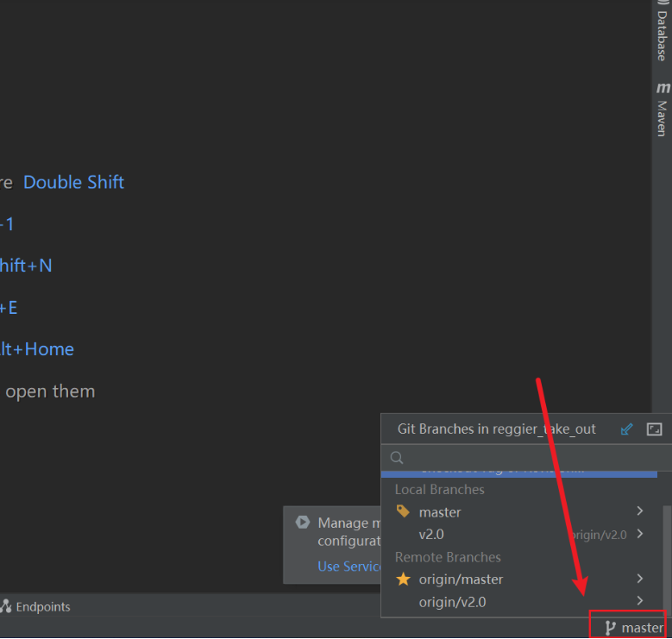Select remote branch origin/master
Screen dimensions: 672x639
519,579
